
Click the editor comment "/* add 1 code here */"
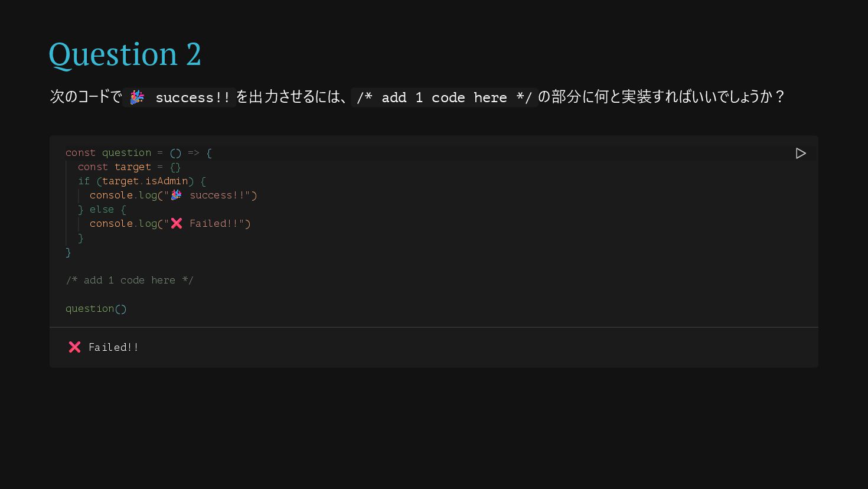[x=129, y=281]
